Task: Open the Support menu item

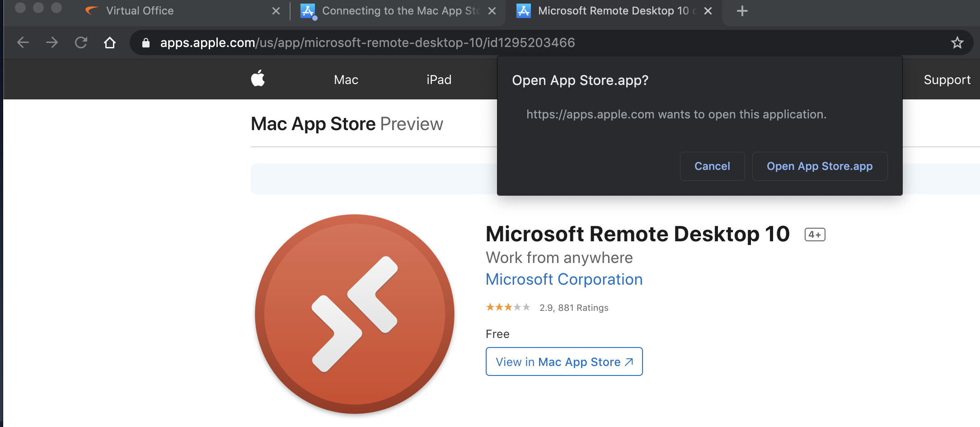Action: tap(947, 80)
